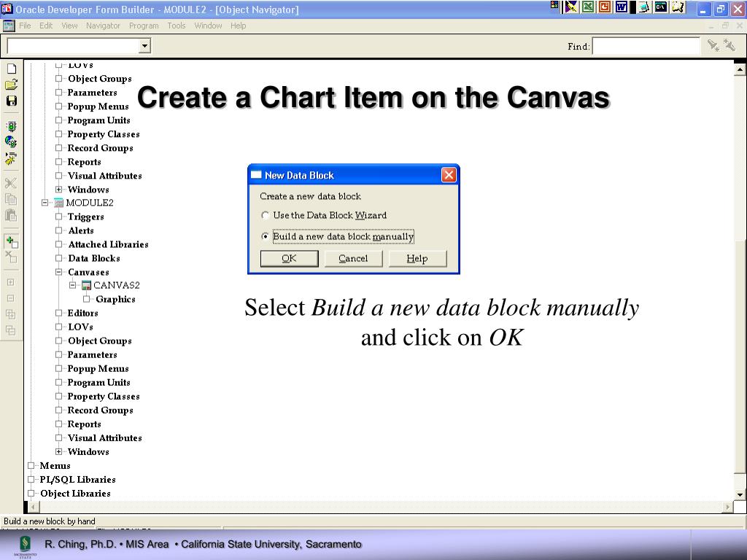Select Build a new data block manually
This screenshot has width=747, height=560.
[x=266, y=236]
